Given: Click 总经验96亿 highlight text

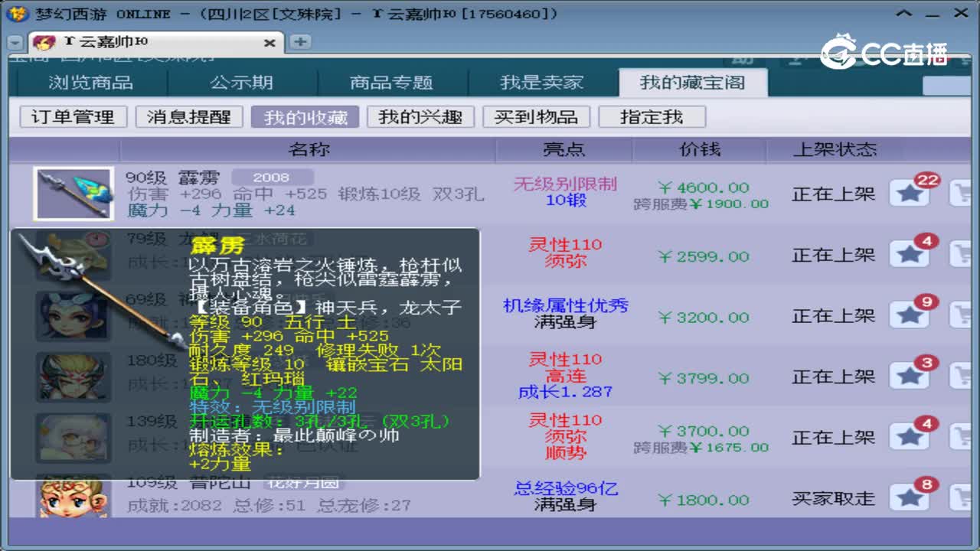Looking at the screenshot, I should click(565, 488).
